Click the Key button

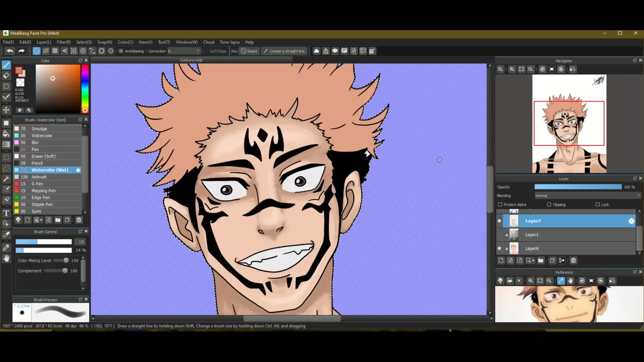pyautogui.click(x=234, y=51)
